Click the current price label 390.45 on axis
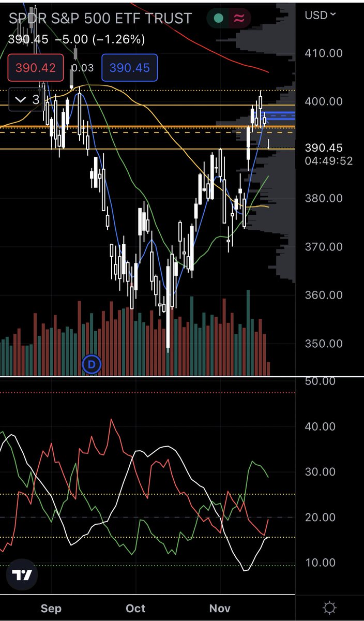The height and width of the screenshot is (621, 364). [x=324, y=149]
